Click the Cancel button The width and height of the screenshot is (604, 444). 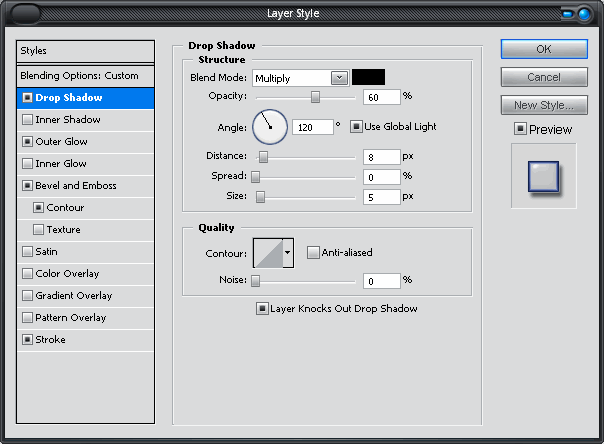(x=543, y=77)
